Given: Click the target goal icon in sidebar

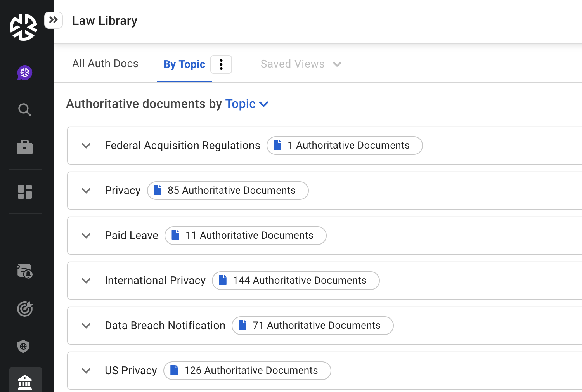Looking at the screenshot, I should tap(25, 309).
